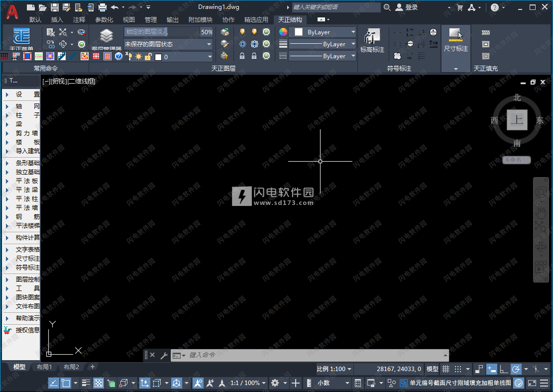Toggle polar tracking in the status bar

(x=516, y=369)
